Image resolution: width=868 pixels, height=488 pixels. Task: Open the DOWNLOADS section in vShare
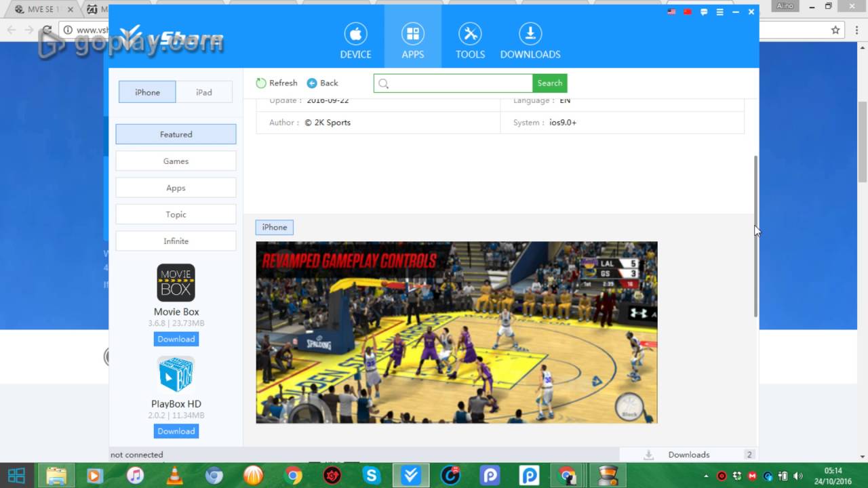530,41
